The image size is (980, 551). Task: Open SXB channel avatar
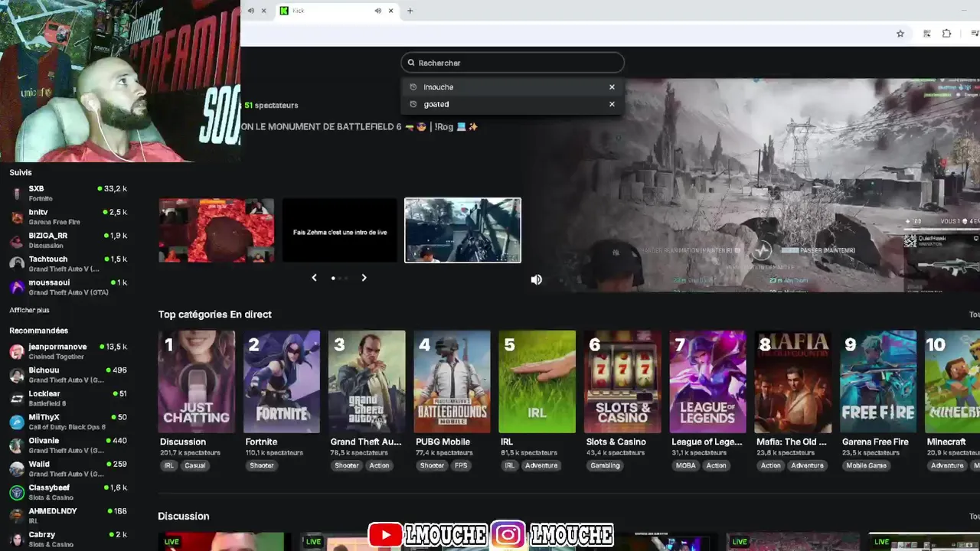point(17,193)
